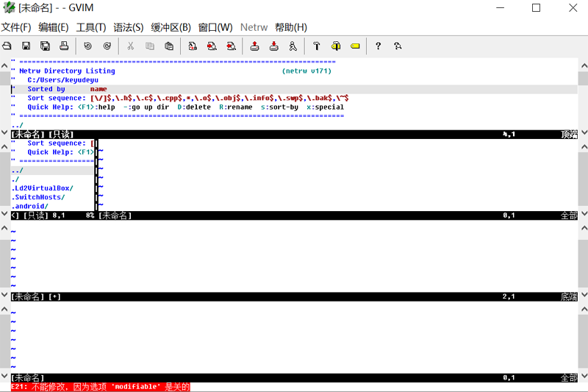Open the 文件(F) menu
Viewport: 588px width, 392px height.
pyautogui.click(x=16, y=27)
